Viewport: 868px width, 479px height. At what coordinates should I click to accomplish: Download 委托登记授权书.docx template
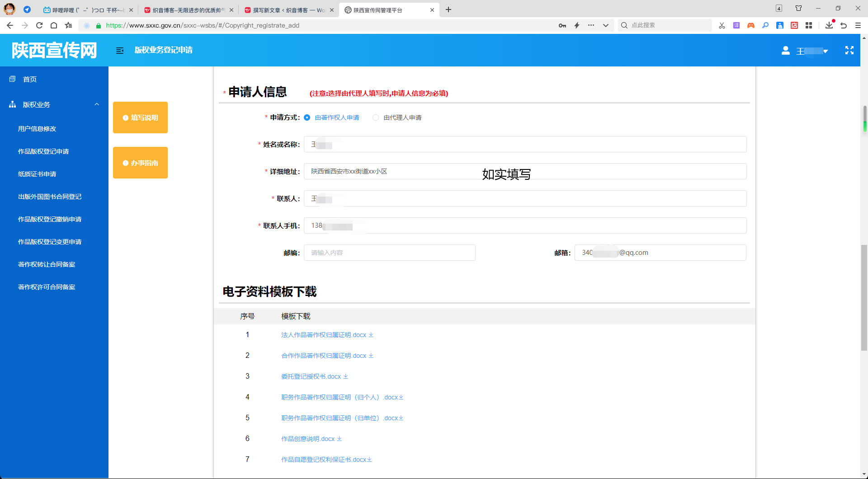point(311,376)
